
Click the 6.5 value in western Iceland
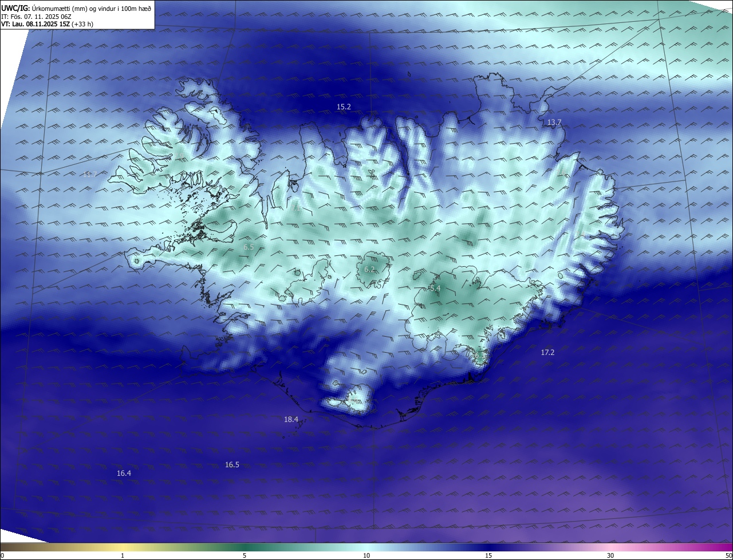(x=249, y=247)
